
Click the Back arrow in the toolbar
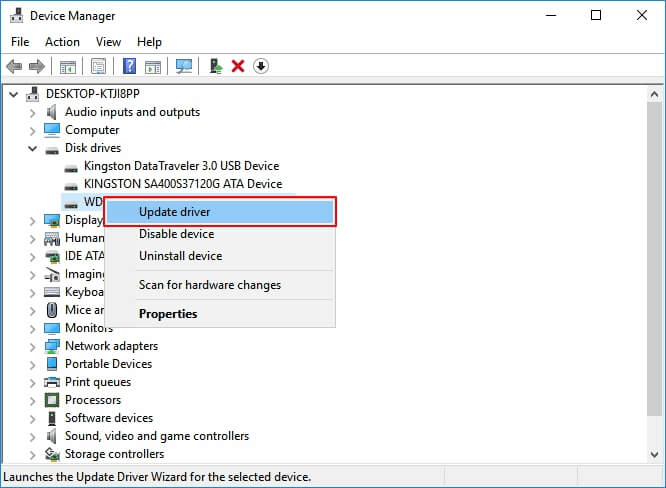pyautogui.click(x=14, y=66)
